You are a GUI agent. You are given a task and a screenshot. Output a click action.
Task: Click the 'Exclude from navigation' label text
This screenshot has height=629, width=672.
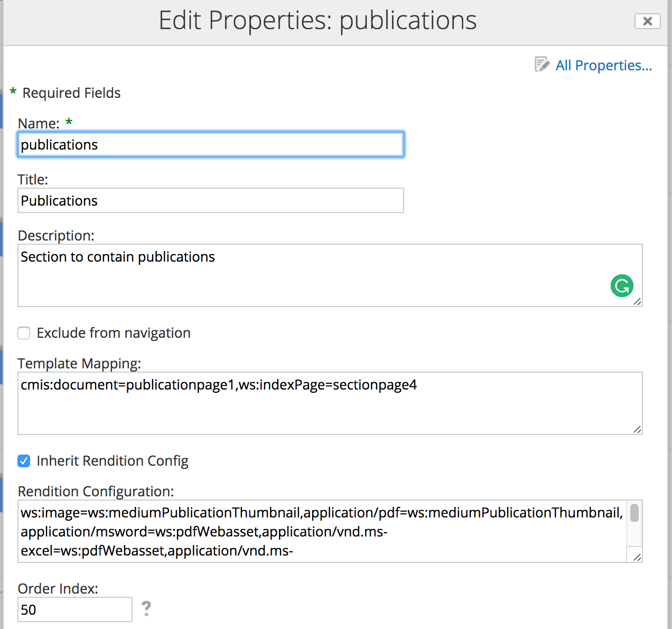114,333
